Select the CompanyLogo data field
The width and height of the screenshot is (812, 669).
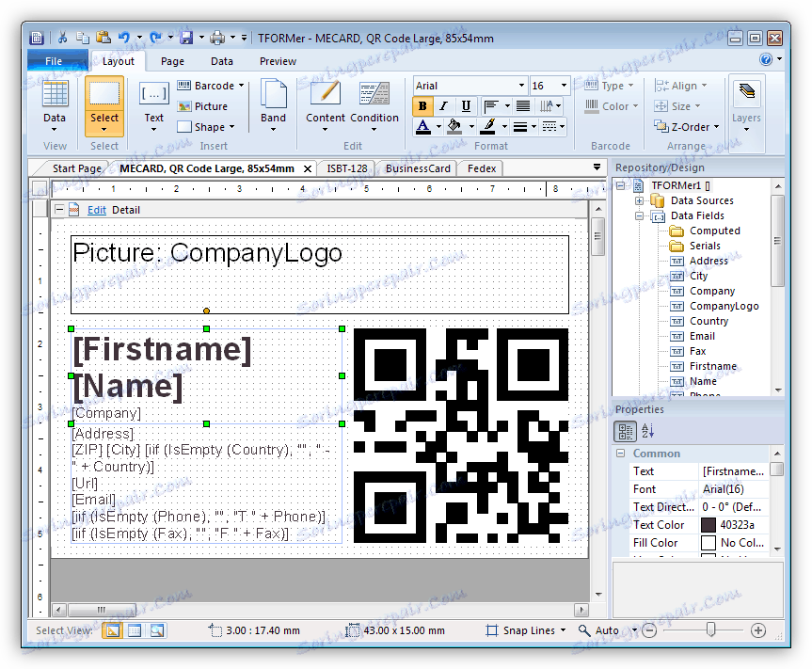point(723,306)
